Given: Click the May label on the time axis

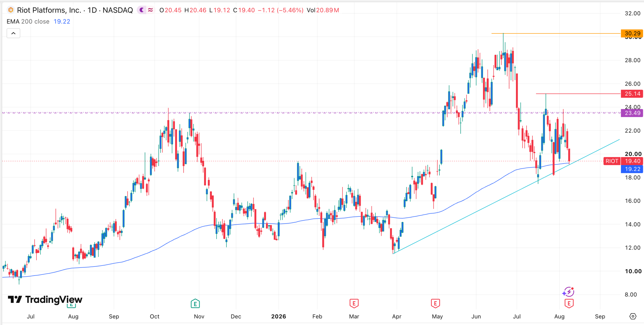Looking at the screenshot, I should [437, 316].
